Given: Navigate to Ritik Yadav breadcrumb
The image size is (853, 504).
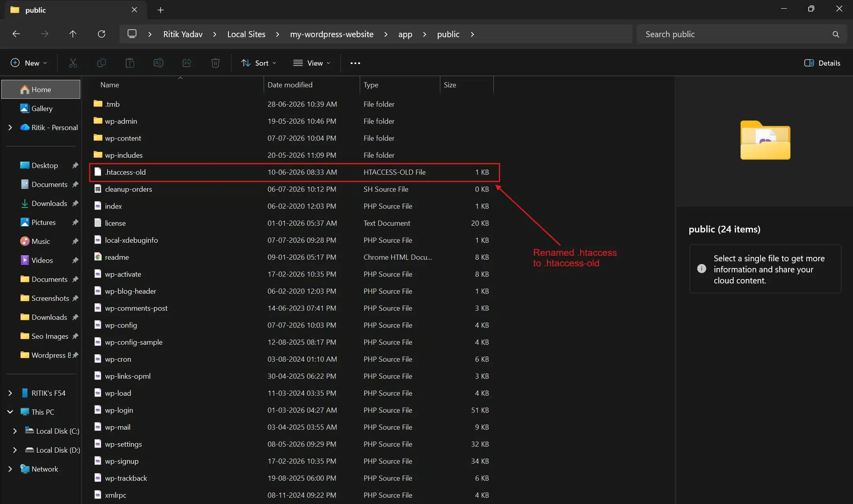Looking at the screenshot, I should (183, 34).
